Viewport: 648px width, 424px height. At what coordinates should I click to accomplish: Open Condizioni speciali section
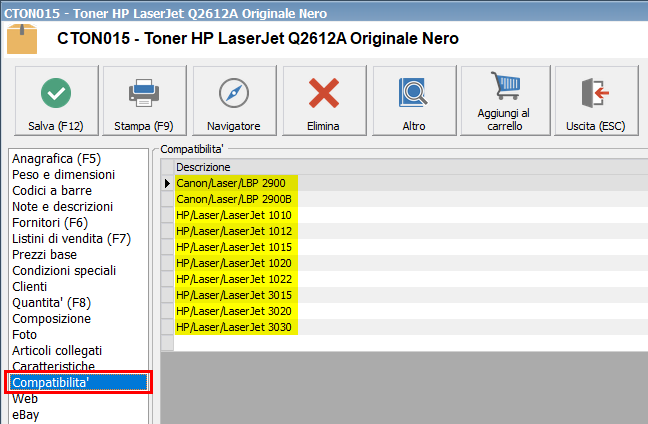click(x=64, y=271)
